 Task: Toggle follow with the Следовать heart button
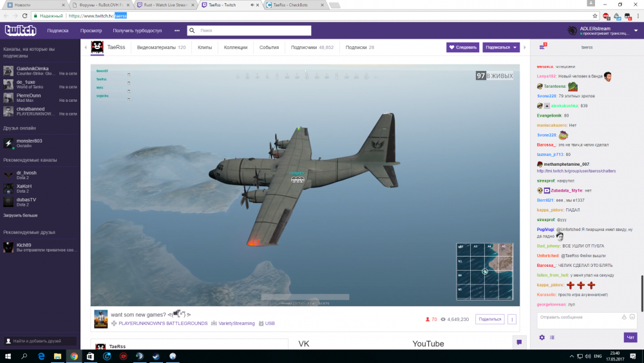pos(462,47)
